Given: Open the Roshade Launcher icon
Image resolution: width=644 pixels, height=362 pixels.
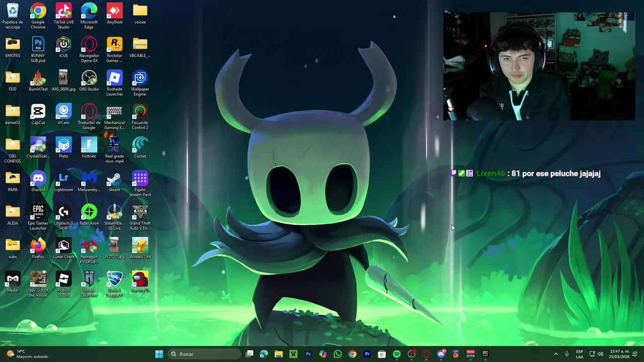Looking at the screenshot, I should (x=114, y=83).
